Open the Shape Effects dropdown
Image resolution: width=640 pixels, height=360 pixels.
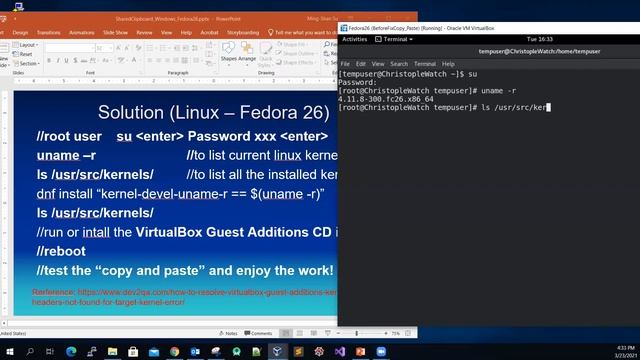pyautogui.click(x=296, y=63)
